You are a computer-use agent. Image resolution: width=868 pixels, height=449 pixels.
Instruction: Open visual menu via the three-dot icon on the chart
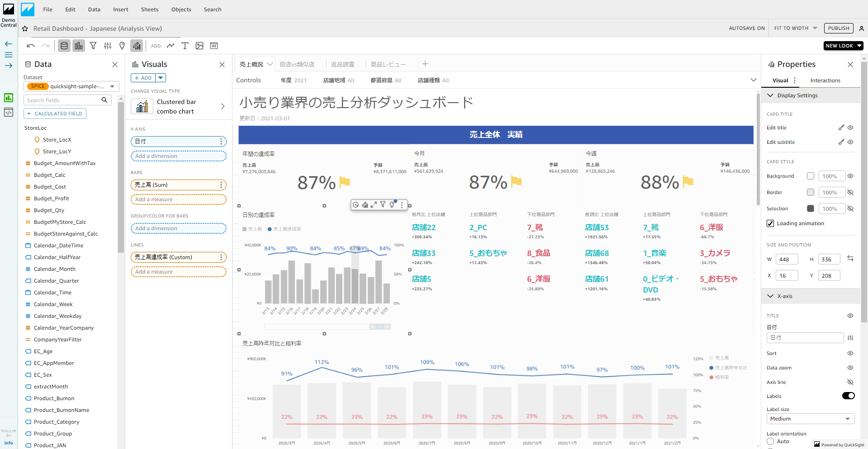(402, 204)
